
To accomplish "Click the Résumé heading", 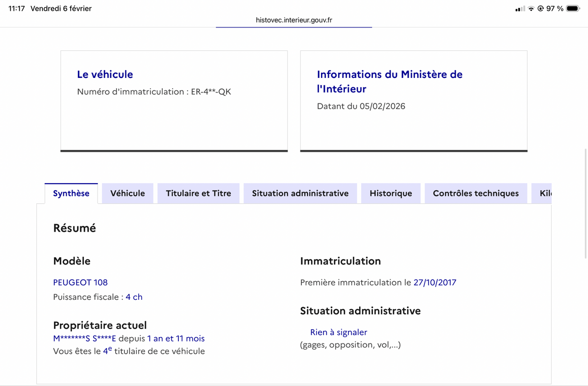I will [74, 228].
